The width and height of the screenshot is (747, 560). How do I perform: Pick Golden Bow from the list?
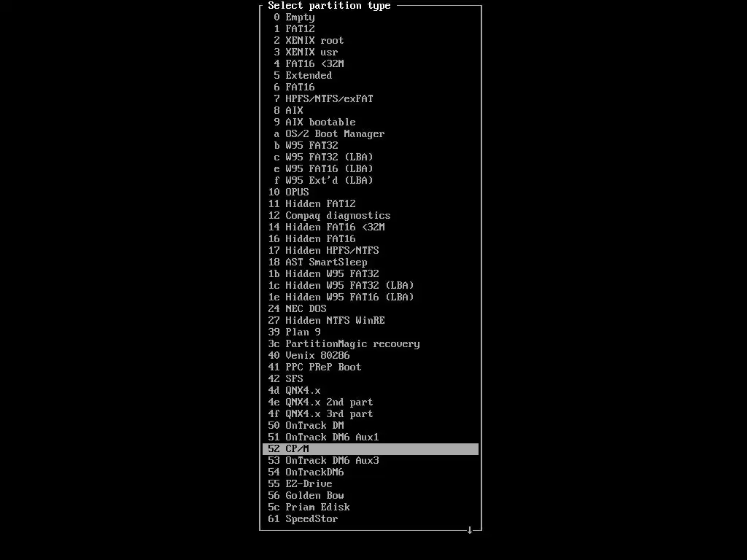click(370, 495)
